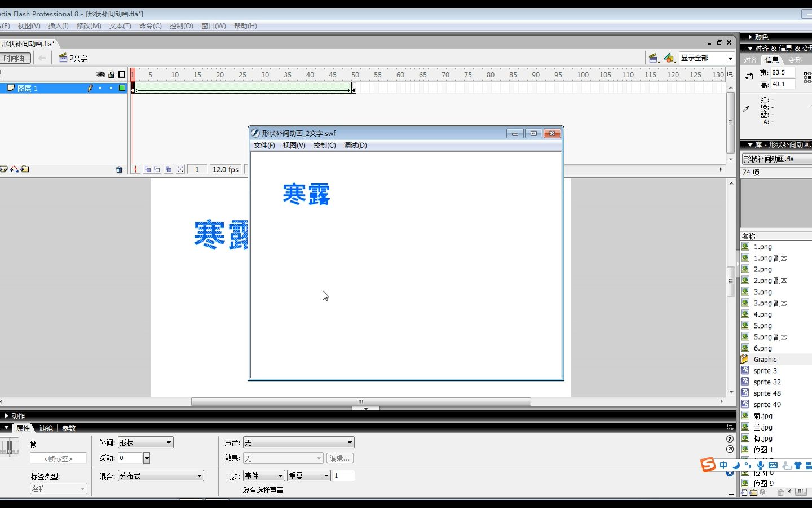Open 控制(C) menu in SWF window
This screenshot has height=508, width=812.
[x=324, y=146]
